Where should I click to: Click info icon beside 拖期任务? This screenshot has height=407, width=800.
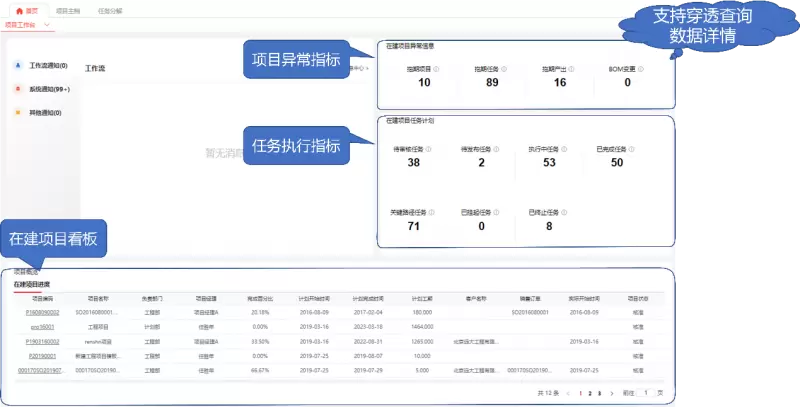coord(503,70)
